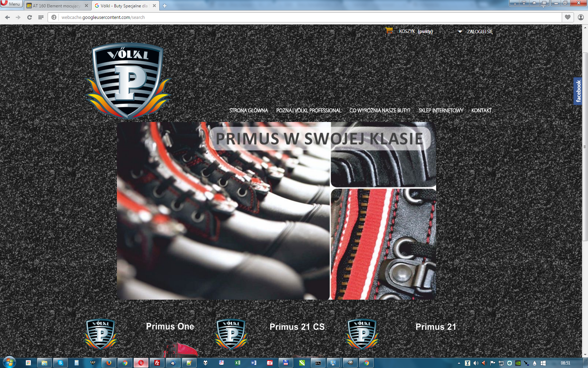Open the command prompt taskbar icon
Viewport: 588px width, 368px height.
click(x=318, y=363)
